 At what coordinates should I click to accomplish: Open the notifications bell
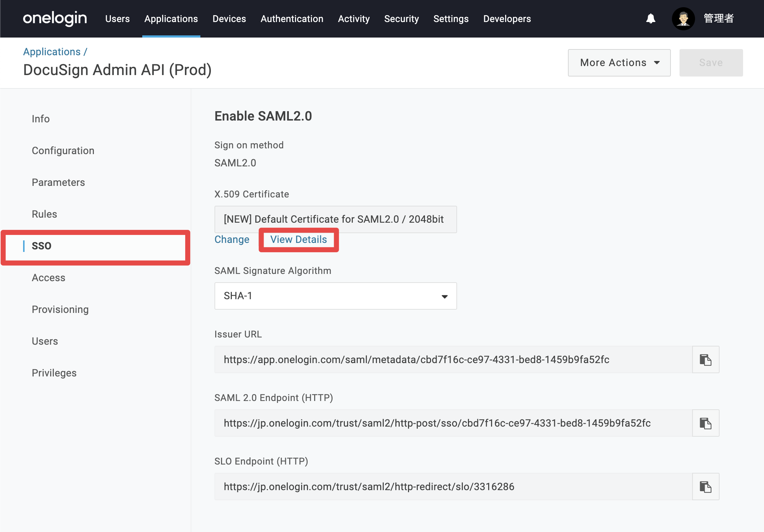(651, 18)
